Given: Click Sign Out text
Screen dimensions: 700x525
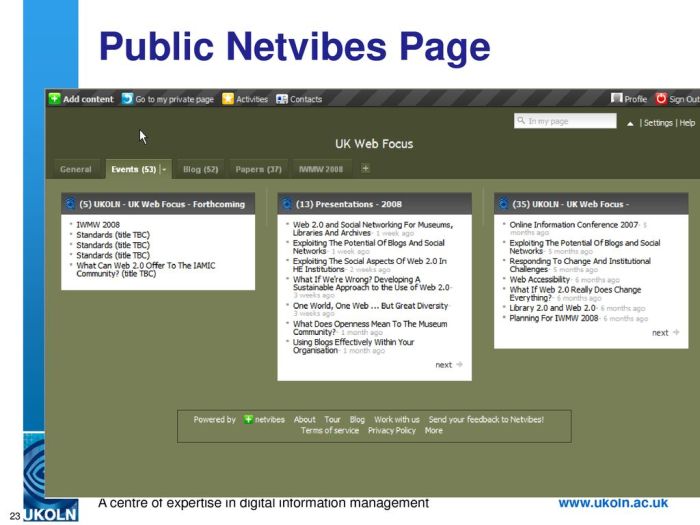Looking at the screenshot, I should click(684, 99).
